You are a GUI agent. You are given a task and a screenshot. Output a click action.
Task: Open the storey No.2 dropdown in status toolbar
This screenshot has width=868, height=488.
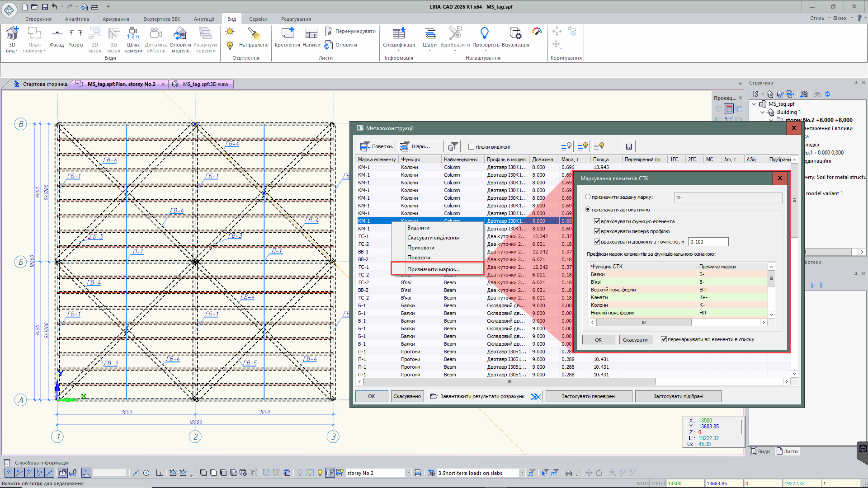pos(408,473)
